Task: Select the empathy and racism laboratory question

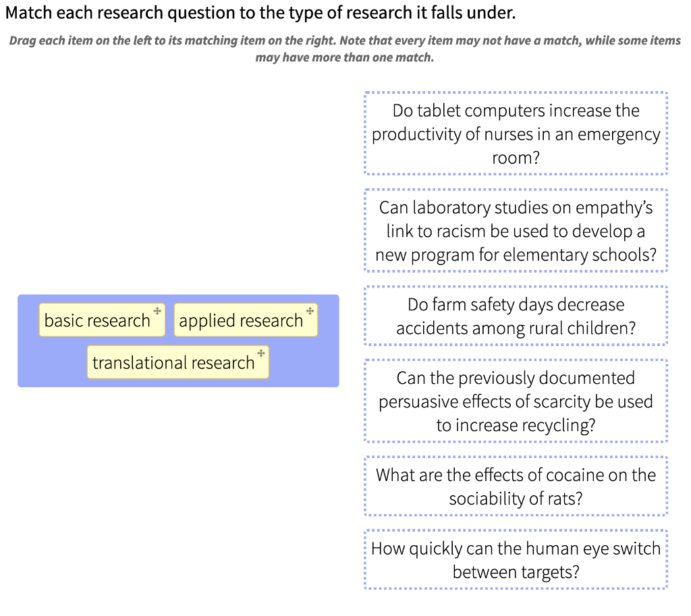Action: pyautogui.click(x=516, y=231)
